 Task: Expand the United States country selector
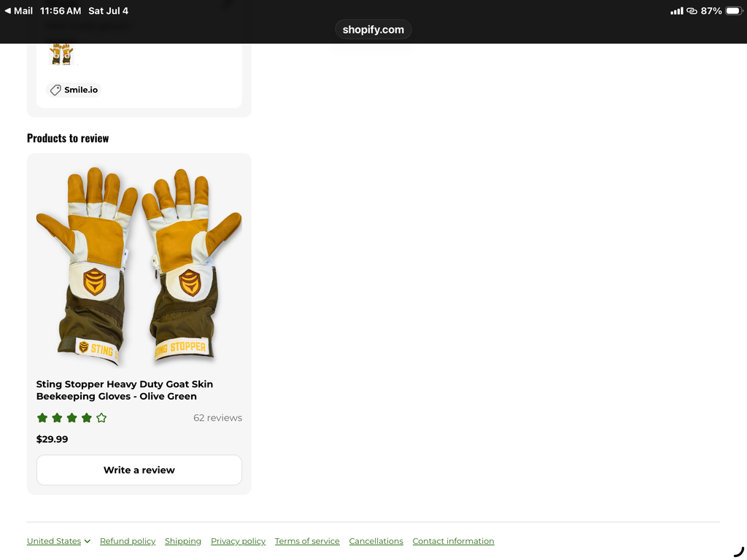tap(58, 541)
